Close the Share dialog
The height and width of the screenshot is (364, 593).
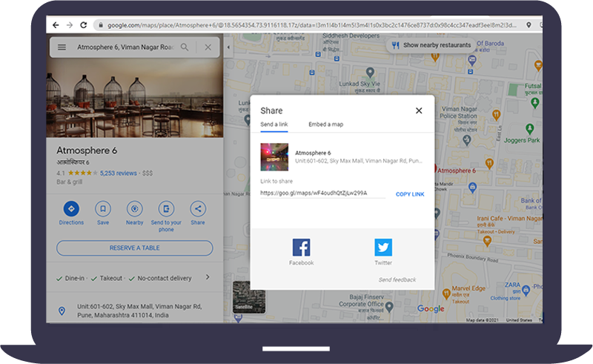[x=419, y=110]
